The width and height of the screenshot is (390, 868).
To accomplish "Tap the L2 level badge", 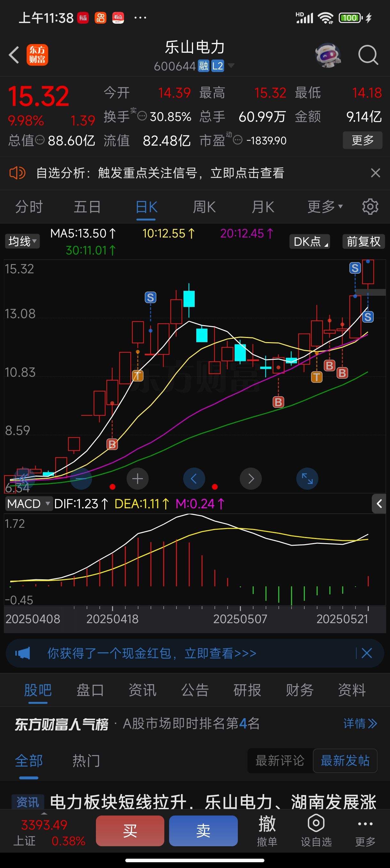I will 217,66.
